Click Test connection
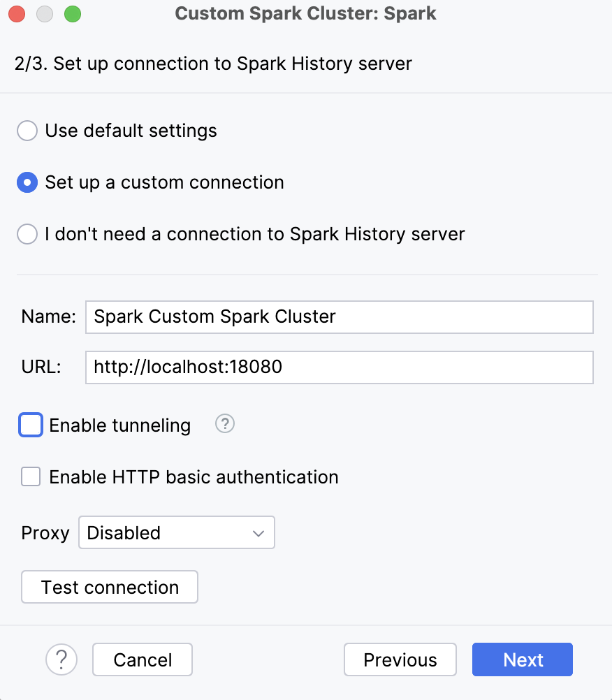This screenshot has width=612, height=700. (109, 587)
